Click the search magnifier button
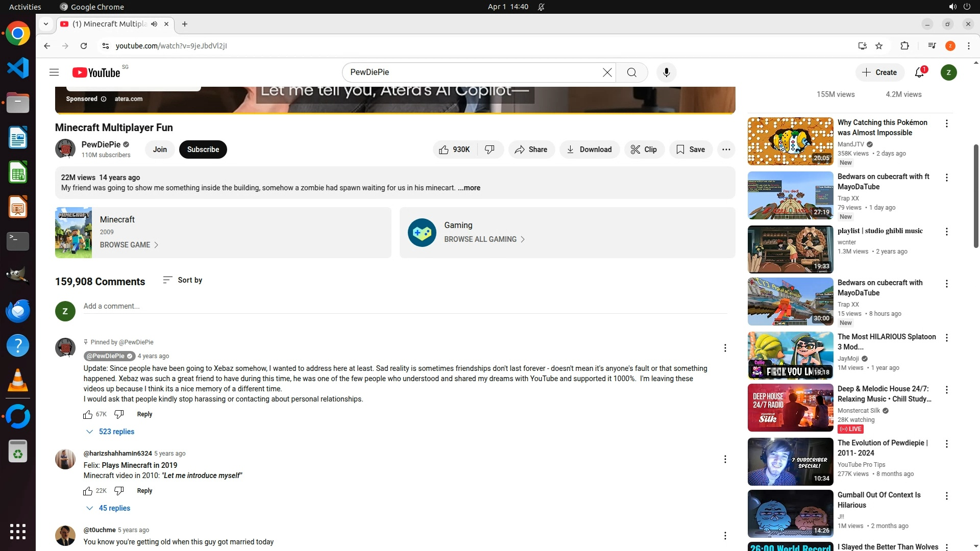980x551 pixels. [x=632, y=72]
